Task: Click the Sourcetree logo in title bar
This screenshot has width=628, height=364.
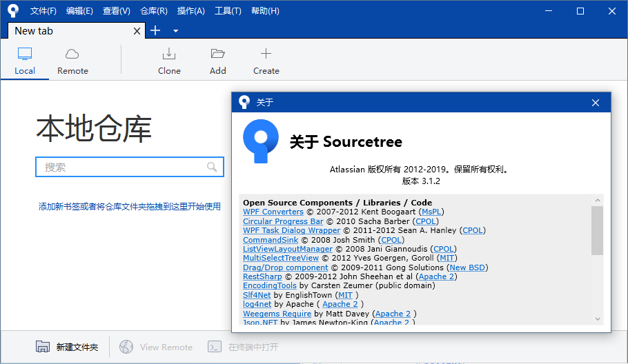Action: [x=13, y=11]
